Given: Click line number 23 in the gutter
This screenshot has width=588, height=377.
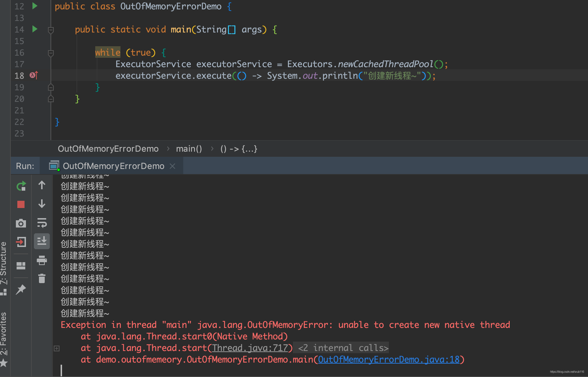Looking at the screenshot, I should 19,133.
